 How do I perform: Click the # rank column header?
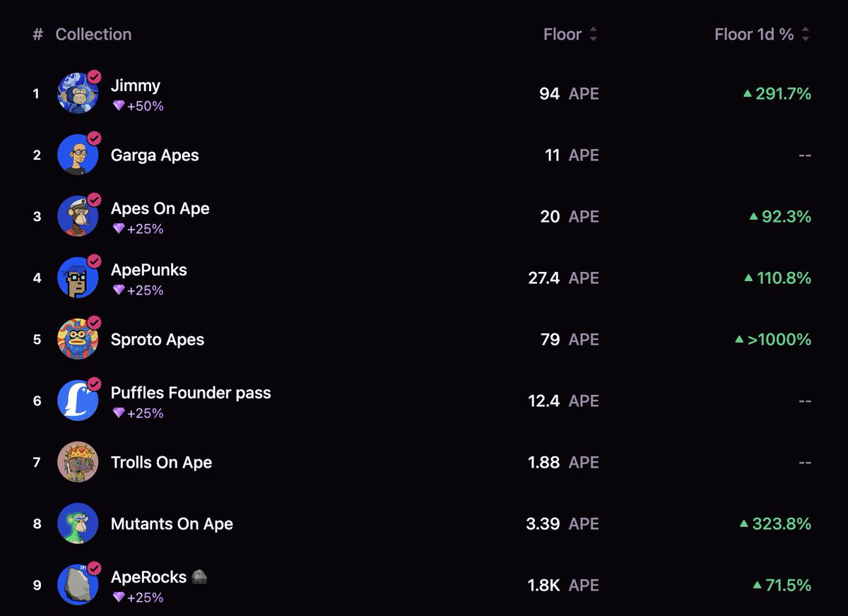point(37,34)
